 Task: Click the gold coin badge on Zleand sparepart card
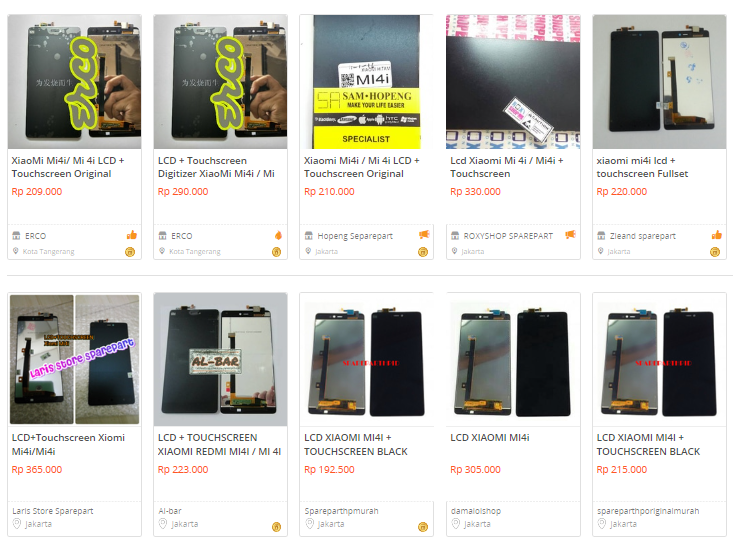pos(715,253)
